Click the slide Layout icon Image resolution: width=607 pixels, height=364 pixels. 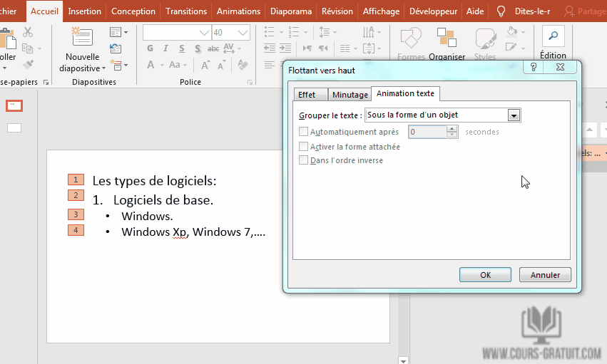pos(116,32)
